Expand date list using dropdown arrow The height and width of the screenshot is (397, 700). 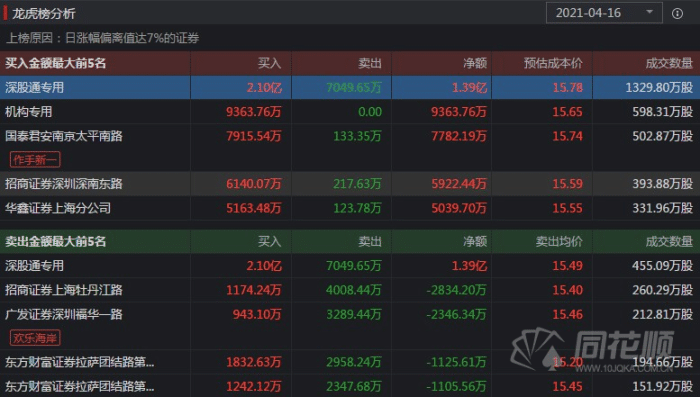click(x=650, y=12)
